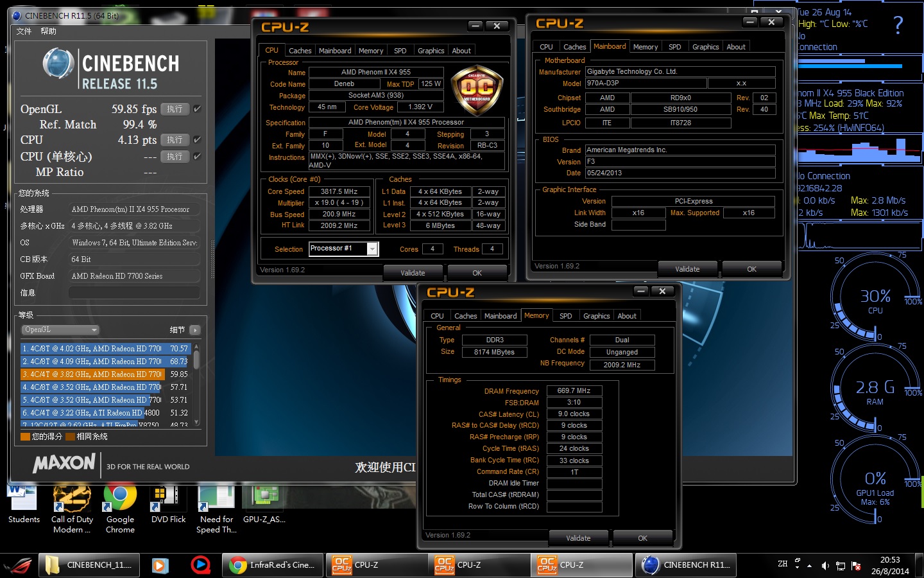Click the Cinebench ranking list scrollbar thumb

pyautogui.click(x=196, y=360)
